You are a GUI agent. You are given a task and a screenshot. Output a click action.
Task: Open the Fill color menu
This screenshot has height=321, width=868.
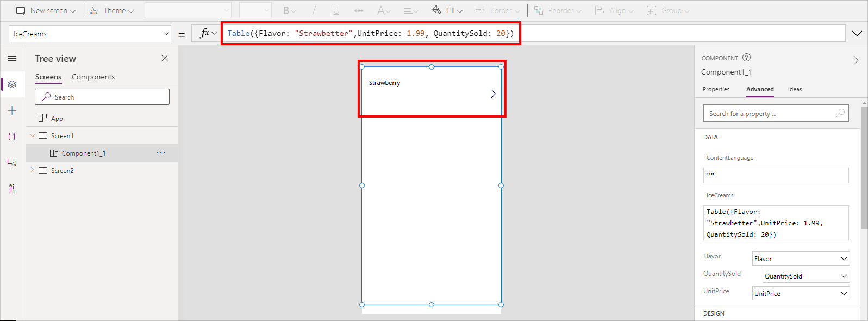coord(447,10)
